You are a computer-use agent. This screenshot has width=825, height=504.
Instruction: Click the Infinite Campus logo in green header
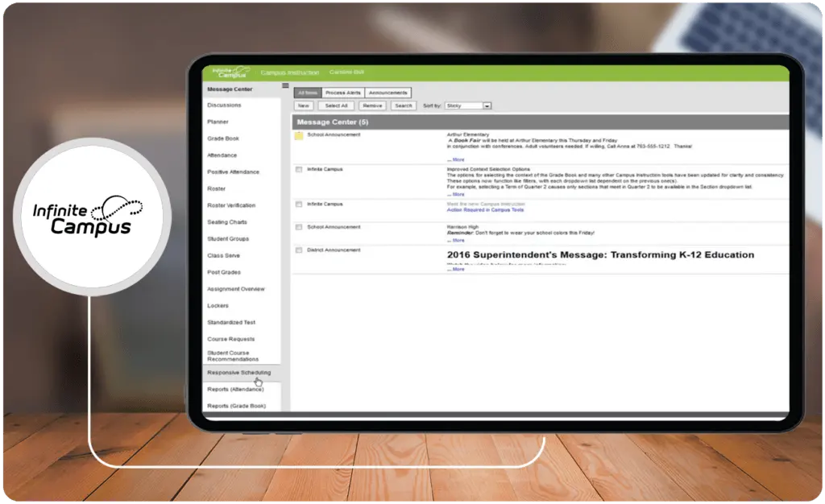[230, 72]
